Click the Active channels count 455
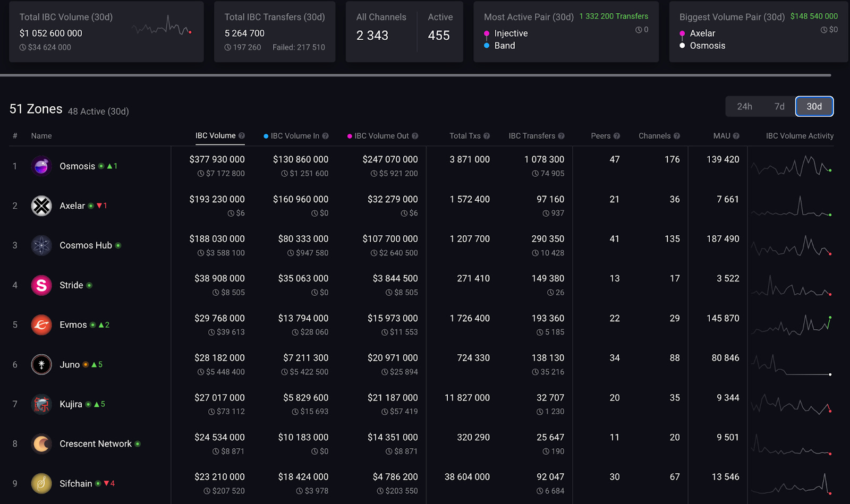The width and height of the screenshot is (850, 504). pyautogui.click(x=439, y=36)
